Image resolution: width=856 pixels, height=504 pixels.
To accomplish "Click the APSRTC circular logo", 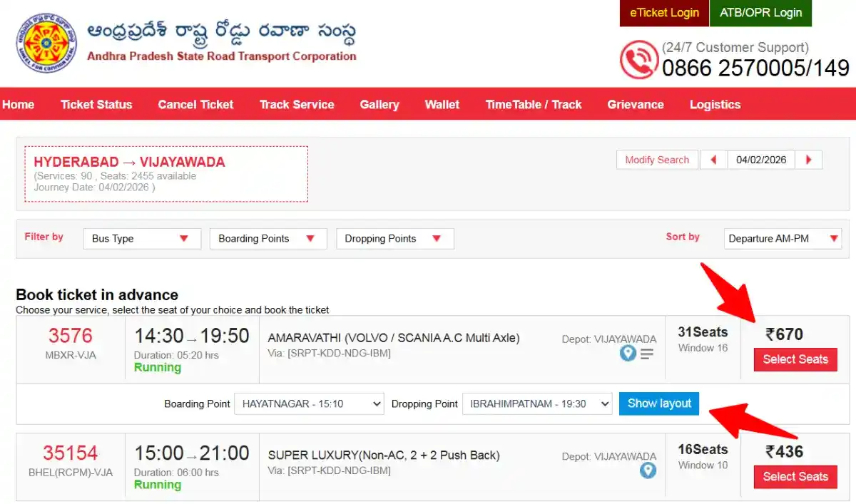I will (x=46, y=43).
